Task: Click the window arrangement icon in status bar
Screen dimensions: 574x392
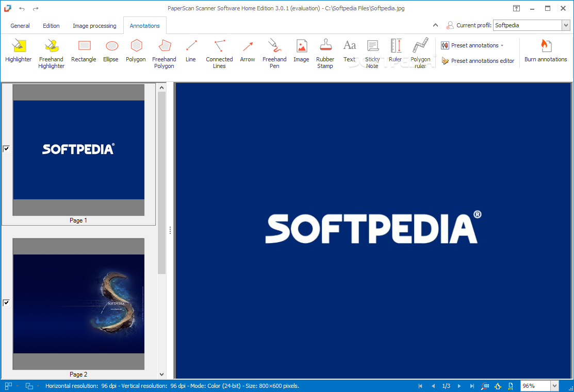Action: tap(29, 386)
